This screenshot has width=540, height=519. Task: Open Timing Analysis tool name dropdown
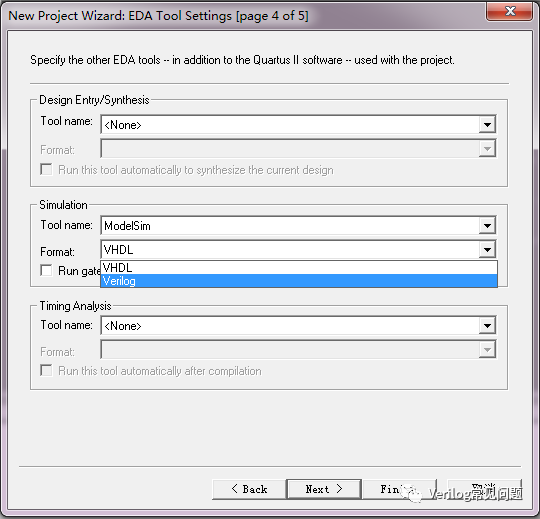(298, 325)
